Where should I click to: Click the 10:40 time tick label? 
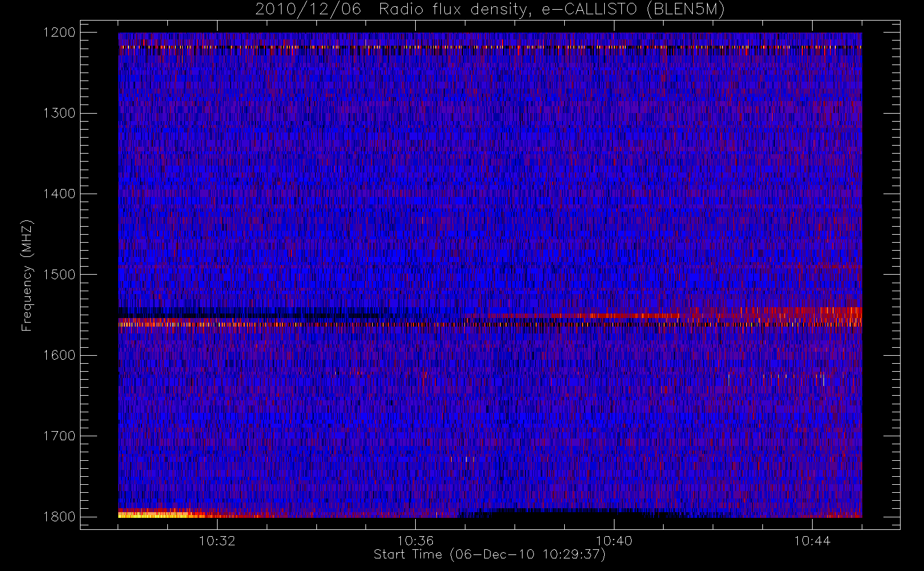pos(614,541)
